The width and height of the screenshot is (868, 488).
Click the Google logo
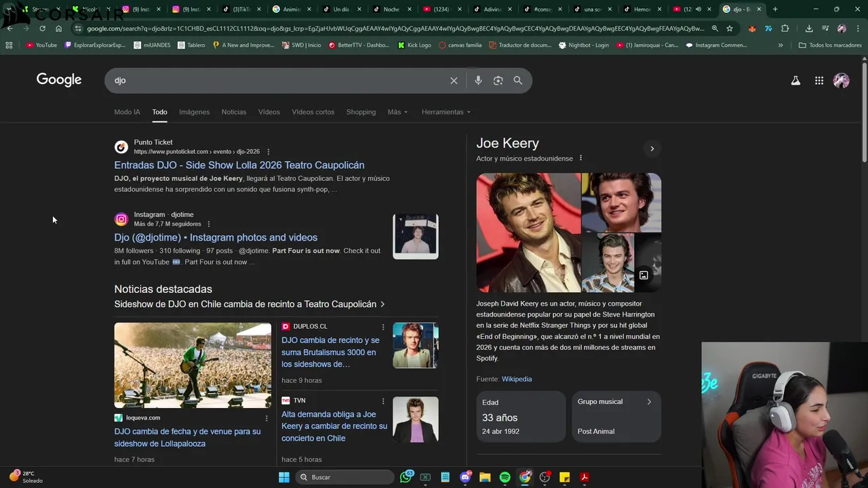pyautogui.click(x=59, y=80)
